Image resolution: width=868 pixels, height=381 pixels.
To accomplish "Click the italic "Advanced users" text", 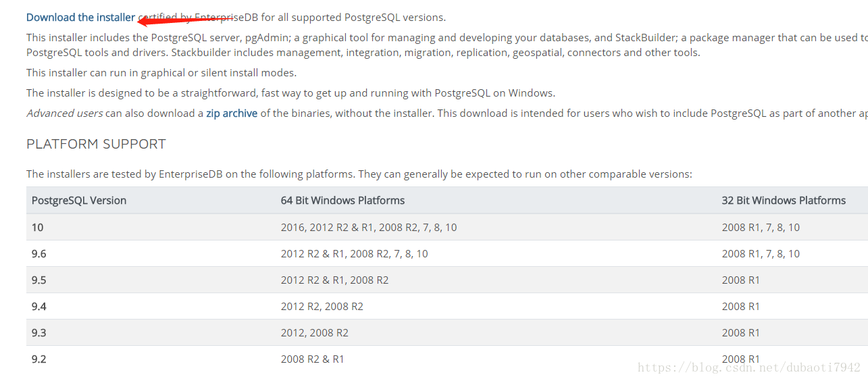I will (x=65, y=113).
